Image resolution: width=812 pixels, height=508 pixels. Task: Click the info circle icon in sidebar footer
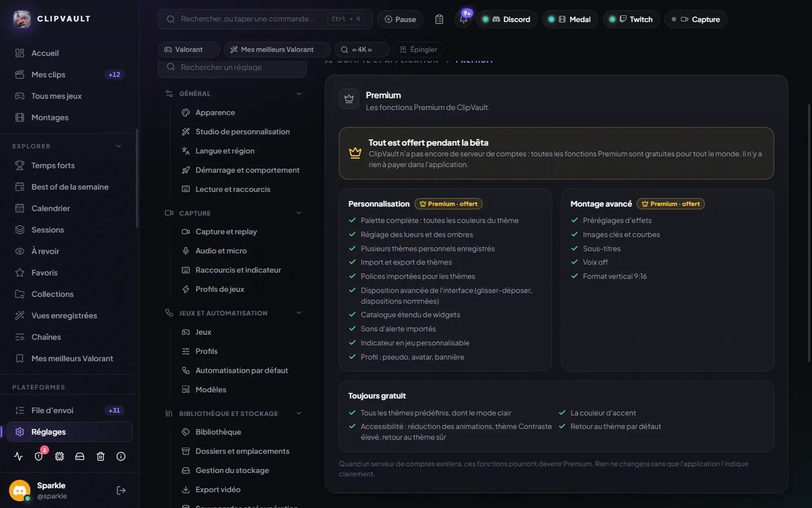coord(121,457)
